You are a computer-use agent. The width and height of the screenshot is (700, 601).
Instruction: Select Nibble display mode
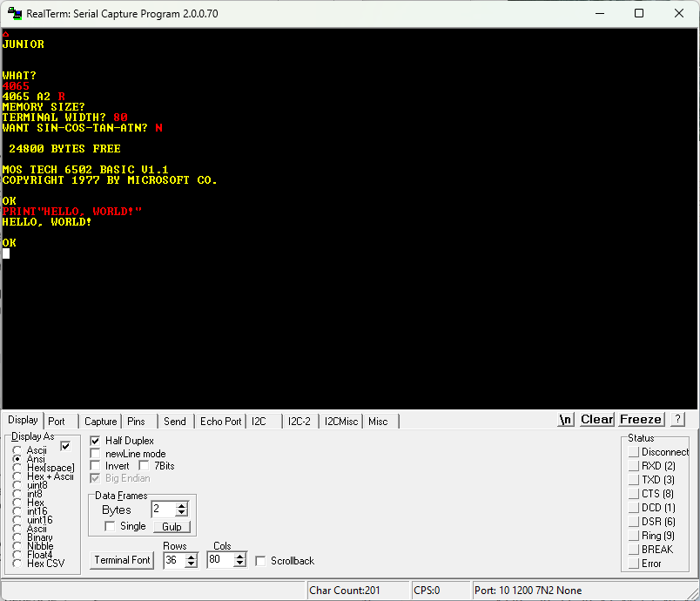(17, 546)
